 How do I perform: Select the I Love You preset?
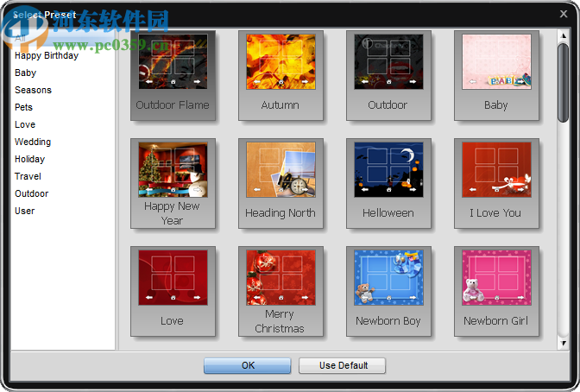[496, 184]
